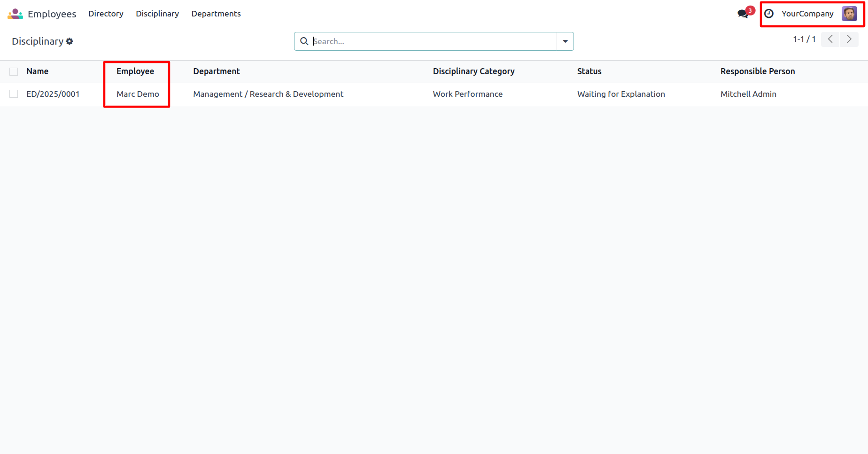Viewport: 868px width, 454px height.
Task: Open the Employees app home icon
Action: tap(15, 14)
